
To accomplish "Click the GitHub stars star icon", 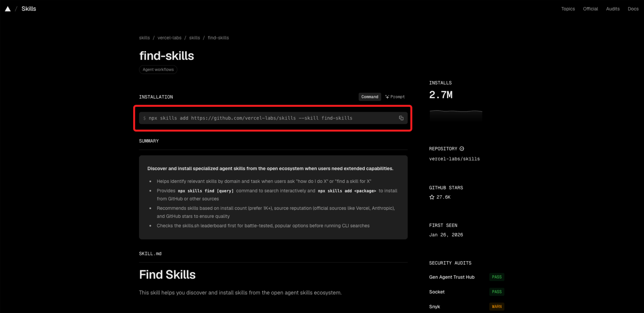I will (x=432, y=197).
